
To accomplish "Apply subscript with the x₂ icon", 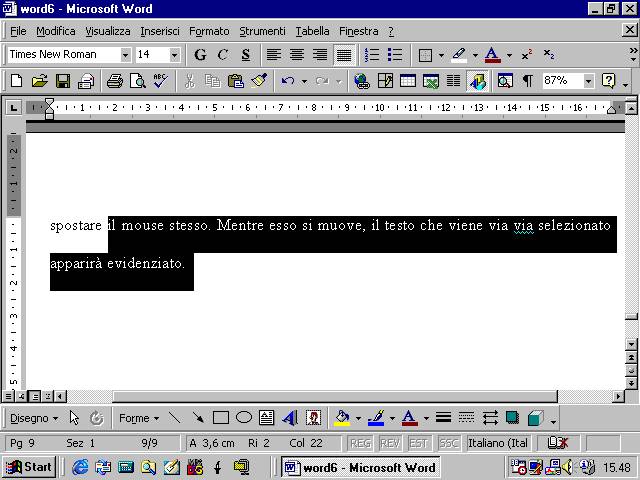I will click(549, 55).
